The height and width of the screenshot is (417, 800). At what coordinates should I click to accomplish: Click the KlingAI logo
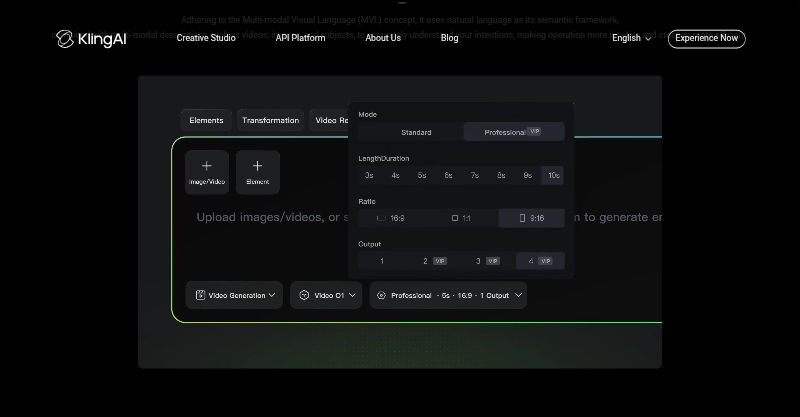(91, 39)
